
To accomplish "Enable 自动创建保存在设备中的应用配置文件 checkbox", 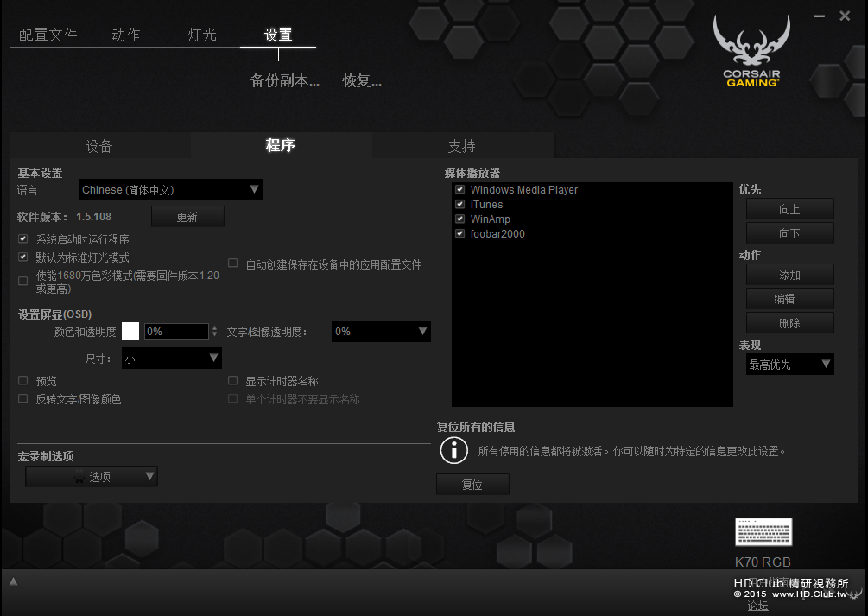I will pyautogui.click(x=233, y=264).
